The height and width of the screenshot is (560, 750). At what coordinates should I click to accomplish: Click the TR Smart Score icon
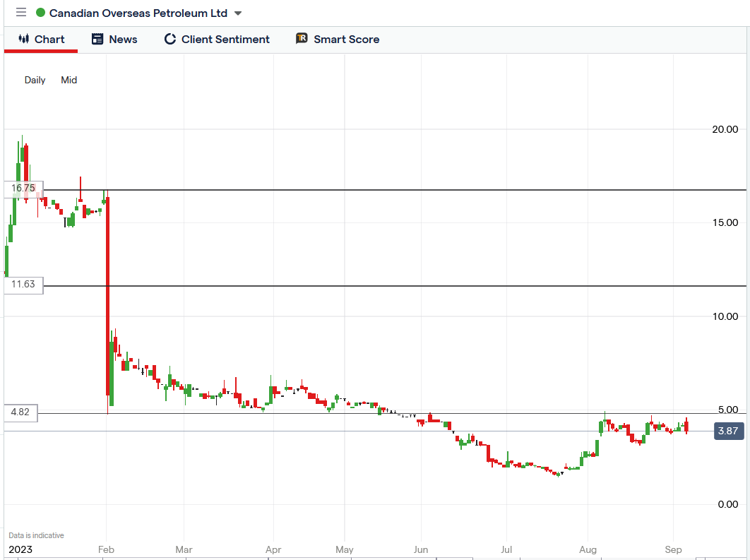click(x=302, y=39)
